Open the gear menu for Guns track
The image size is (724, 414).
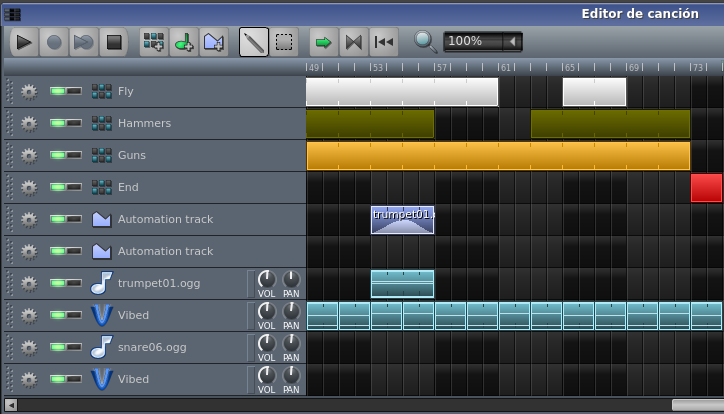point(29,155)
